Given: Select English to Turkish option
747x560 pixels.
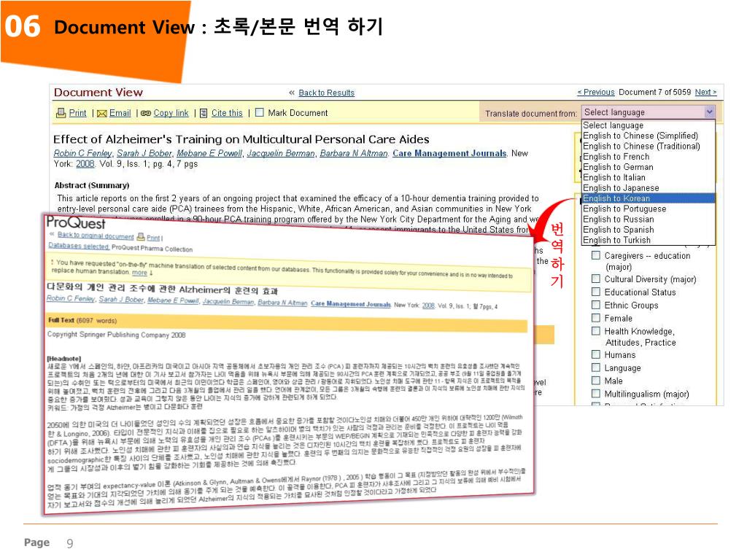Looking at the screenshot, I should 649,241.
